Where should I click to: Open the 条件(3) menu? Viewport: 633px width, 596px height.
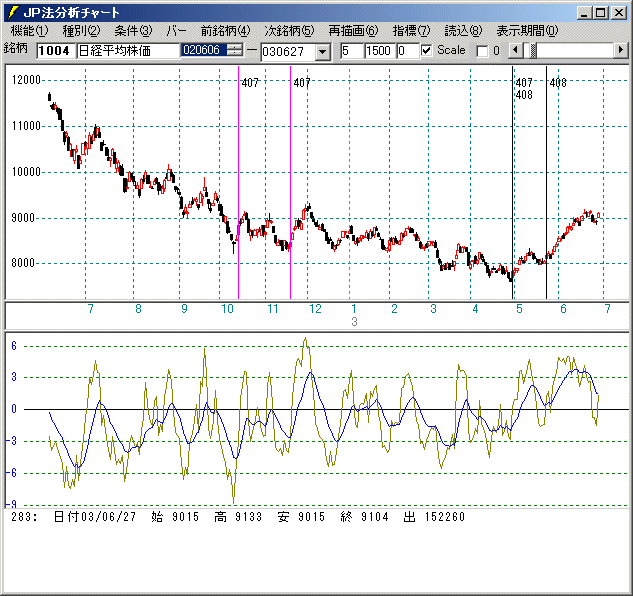pos(133,31)
